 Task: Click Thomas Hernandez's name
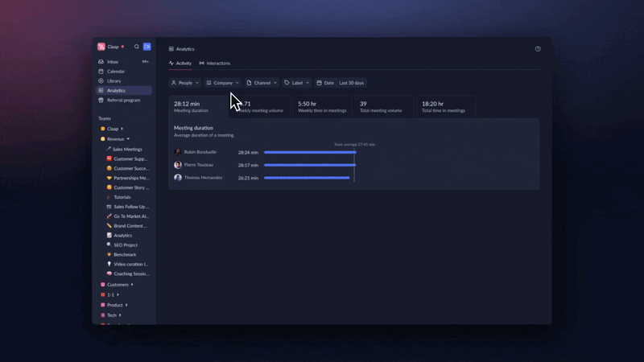coord(203,178)
